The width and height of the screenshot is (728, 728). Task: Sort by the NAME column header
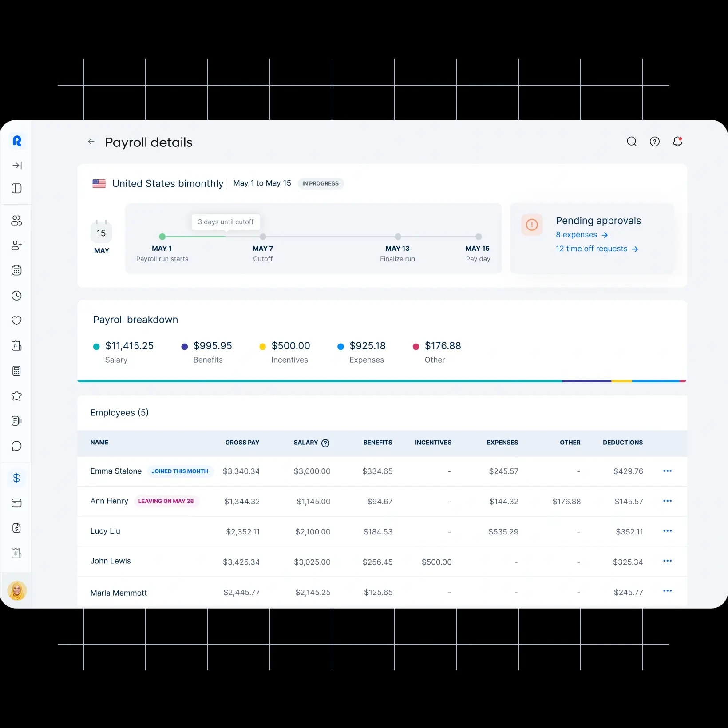click(99, 443)
